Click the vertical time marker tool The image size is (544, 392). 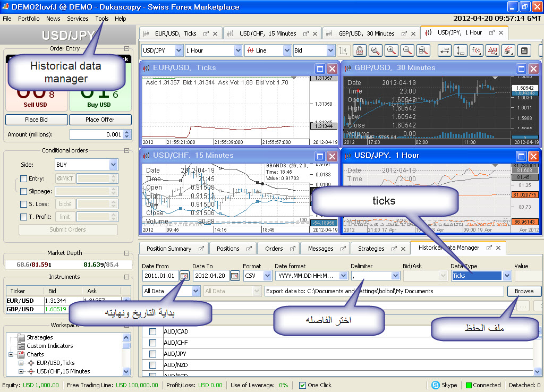tap(461, 50)
